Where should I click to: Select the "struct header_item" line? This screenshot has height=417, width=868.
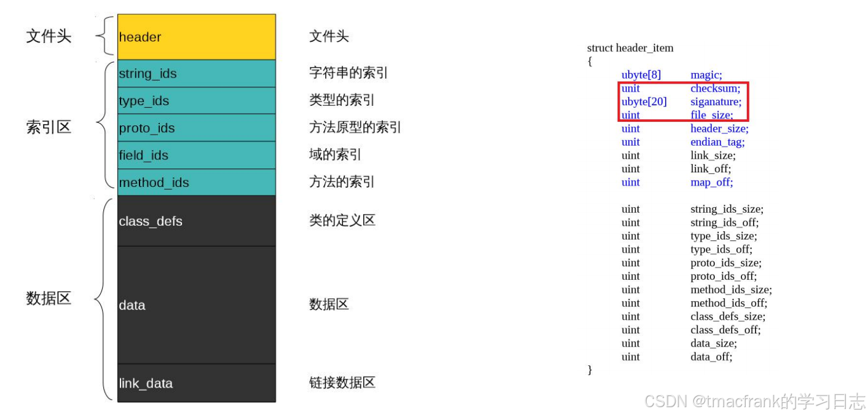630,48
